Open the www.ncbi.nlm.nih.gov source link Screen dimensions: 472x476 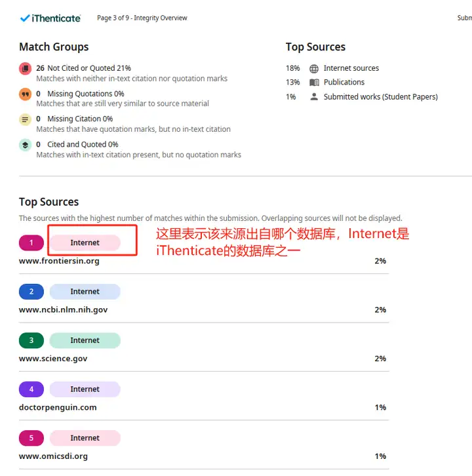(63, 310)
